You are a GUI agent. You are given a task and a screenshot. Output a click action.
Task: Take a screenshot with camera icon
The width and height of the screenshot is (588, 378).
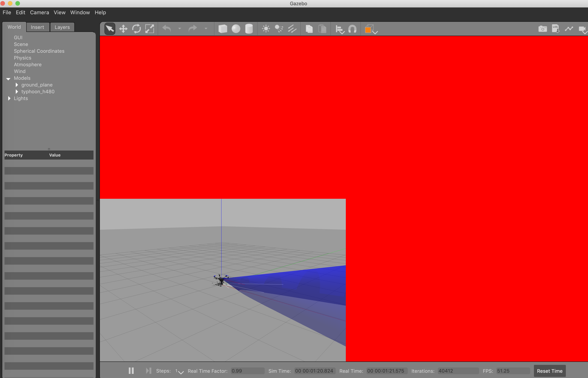pos(542,29)
